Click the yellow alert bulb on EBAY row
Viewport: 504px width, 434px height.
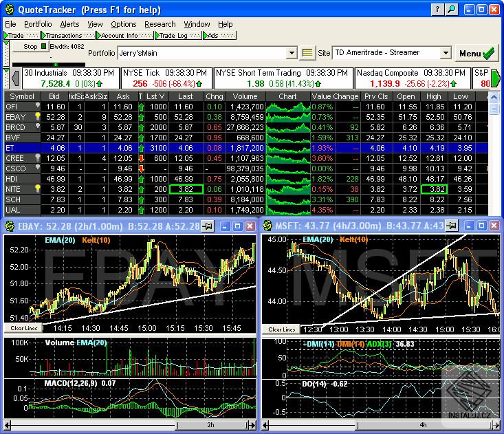(x=38, y=116)
